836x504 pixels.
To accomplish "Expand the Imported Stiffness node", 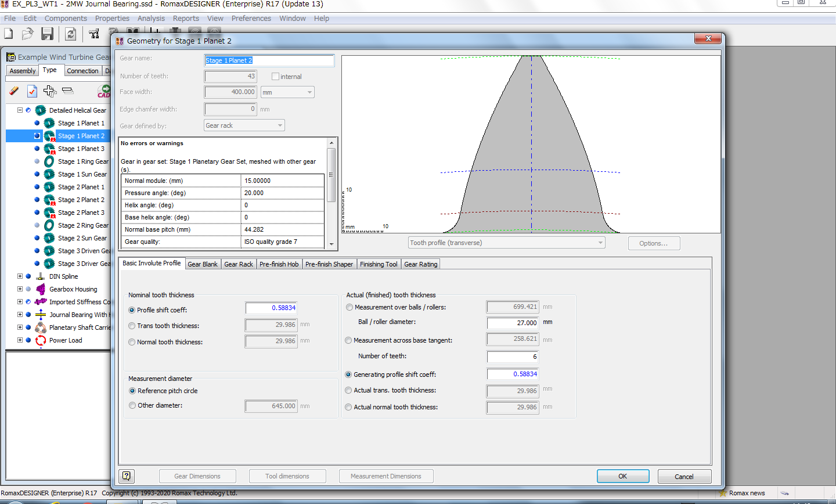I will [x=20, y=301].
